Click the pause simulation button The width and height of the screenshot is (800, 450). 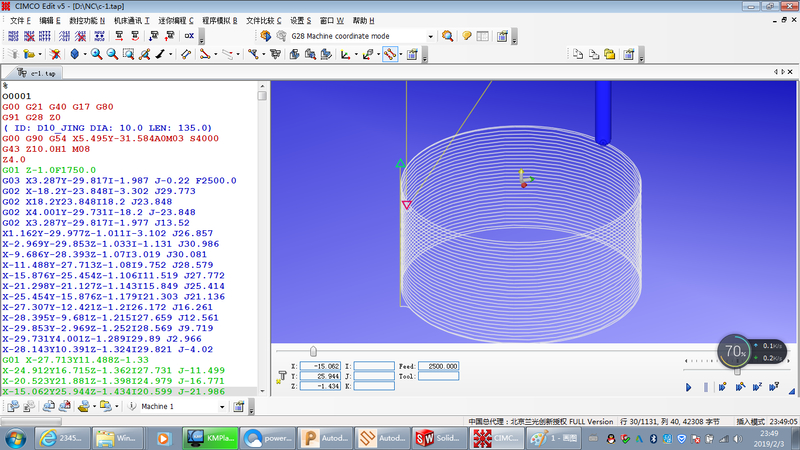tap(706, 387)
